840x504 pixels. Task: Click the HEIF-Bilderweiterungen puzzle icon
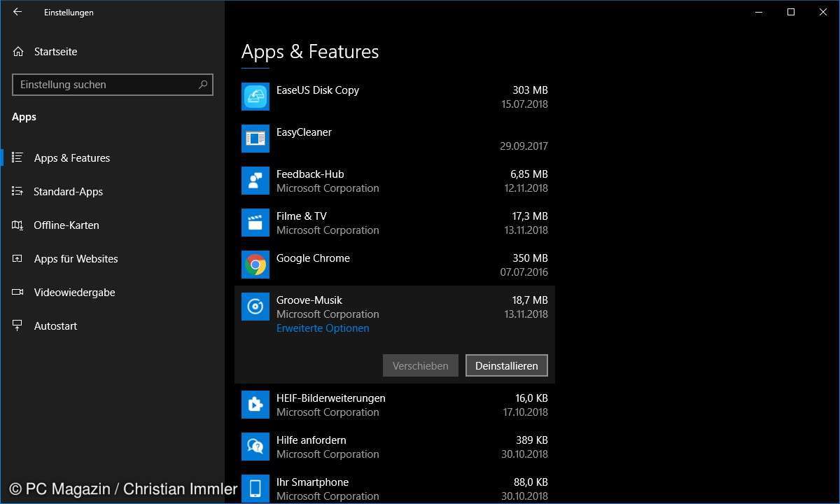tap(255, 405)
